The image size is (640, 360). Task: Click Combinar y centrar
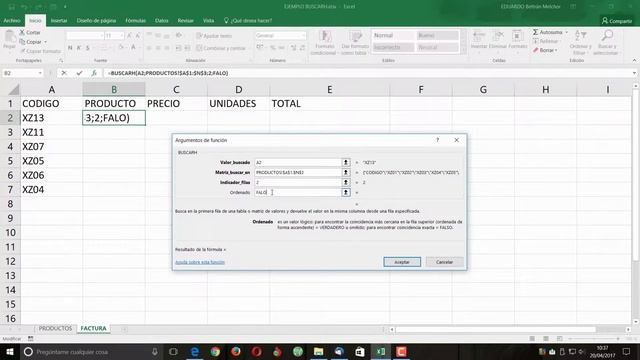click(x=221, y=48)
